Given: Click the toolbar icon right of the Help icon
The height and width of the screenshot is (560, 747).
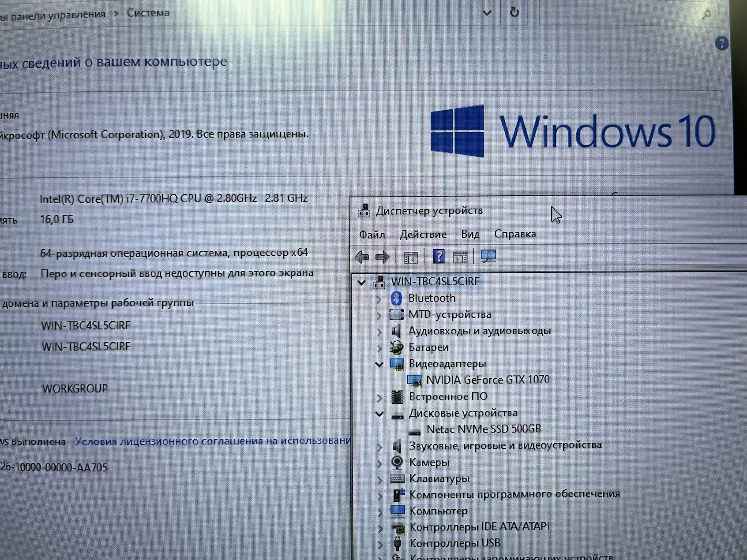Looking at the screenshot, I should pyautogui.click(x=460, y=257).
